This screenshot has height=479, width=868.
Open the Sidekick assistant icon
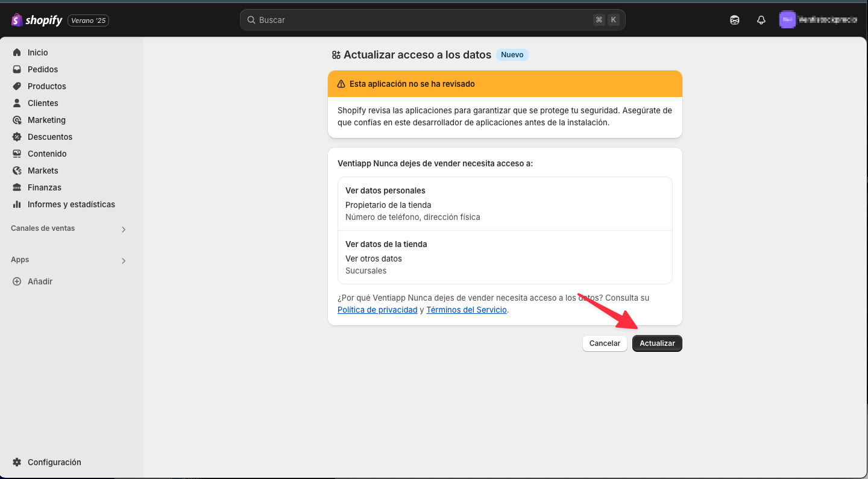[x=735, y=20]
